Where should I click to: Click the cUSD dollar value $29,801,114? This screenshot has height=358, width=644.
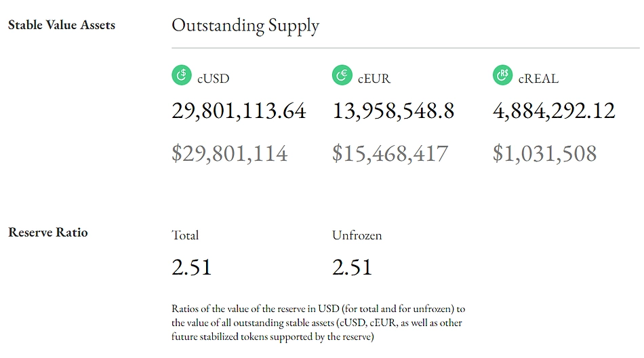(230, 154)
